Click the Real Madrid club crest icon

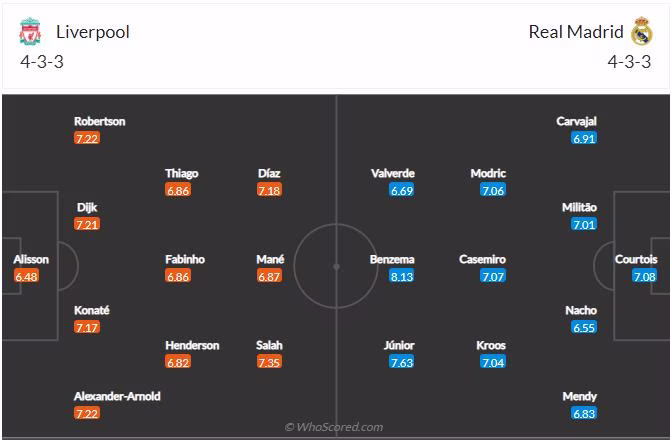click(641, 32)
